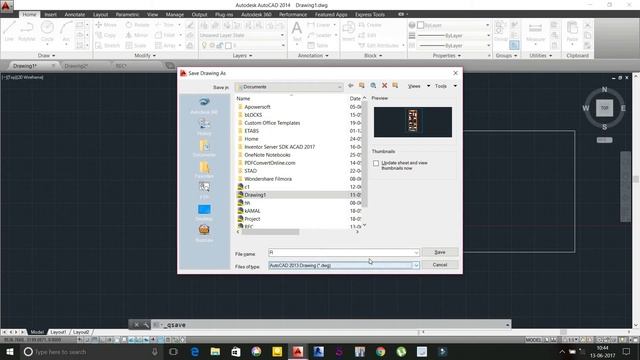
Task: Click the Rotate tool in Modify panel
Action: click(137, 25)
